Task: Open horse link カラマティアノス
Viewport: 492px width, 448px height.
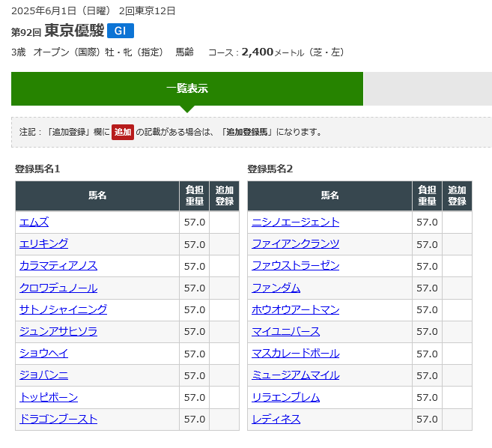Action: pos(58,265)
